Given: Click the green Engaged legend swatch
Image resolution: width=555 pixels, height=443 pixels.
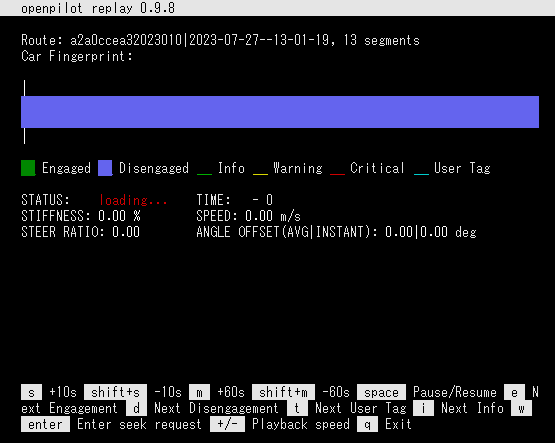Looking at the screenshot, I should click(x=28, y=168).
